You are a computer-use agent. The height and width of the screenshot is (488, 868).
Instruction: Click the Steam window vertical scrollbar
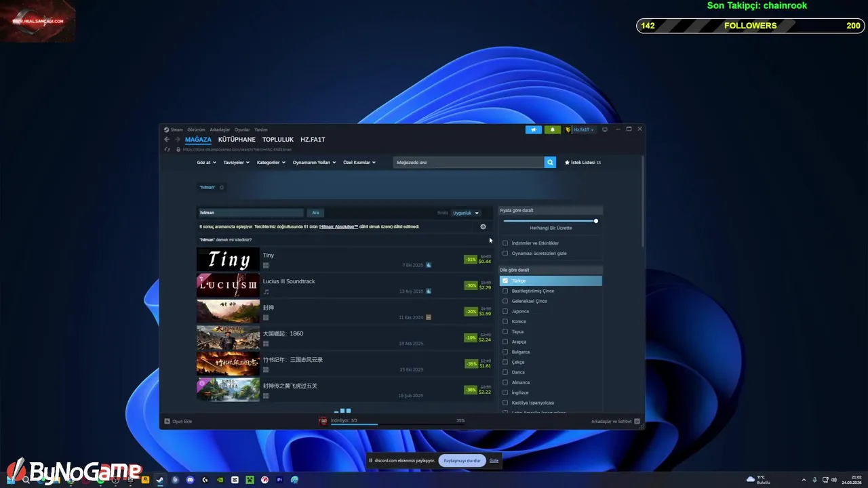[x=642, y=200]
